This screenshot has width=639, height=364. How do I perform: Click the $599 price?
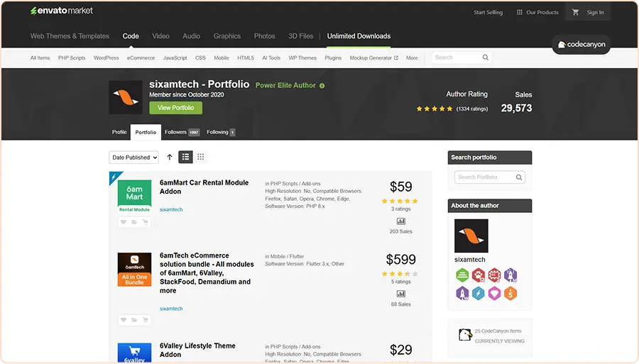click(401, 260)
